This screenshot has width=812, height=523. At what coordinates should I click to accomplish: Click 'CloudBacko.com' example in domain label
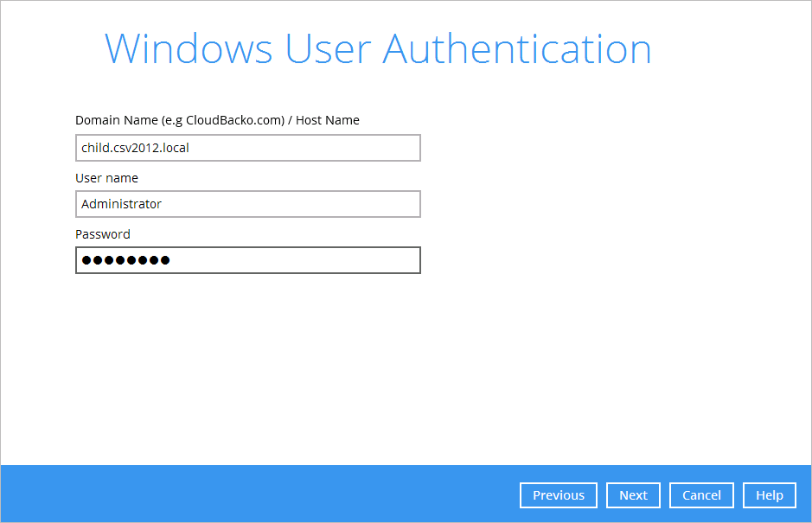pos(234,120)
